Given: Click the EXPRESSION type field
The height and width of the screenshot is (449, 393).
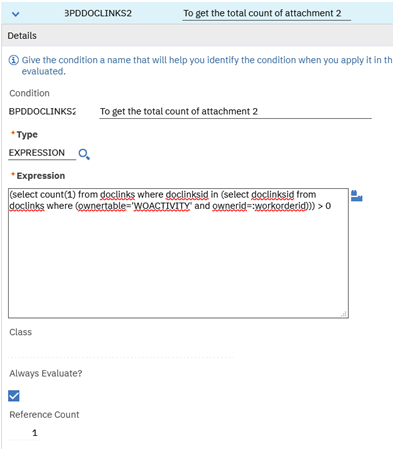Looking at the screenshot, I should [42, 153].
